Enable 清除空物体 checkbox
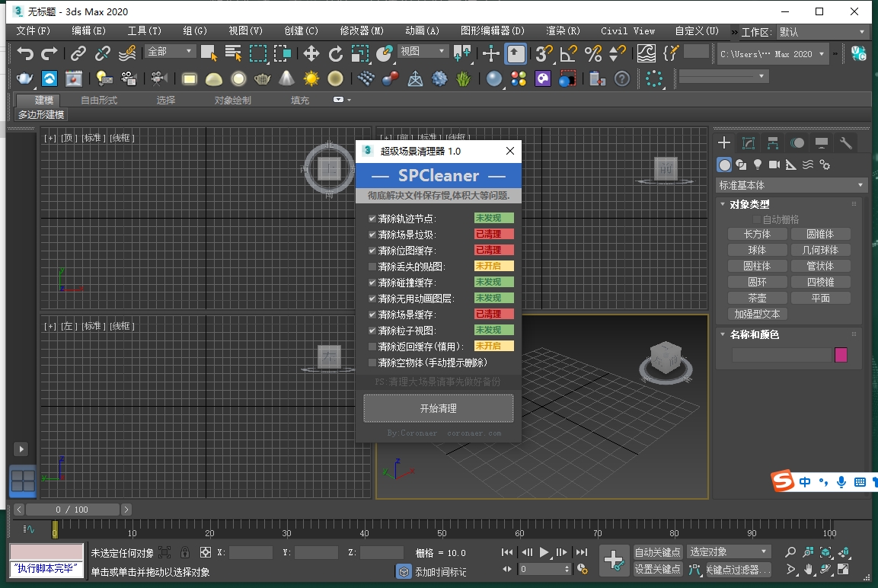The width and height of the screenshot is (878, 588). point(372,363)
